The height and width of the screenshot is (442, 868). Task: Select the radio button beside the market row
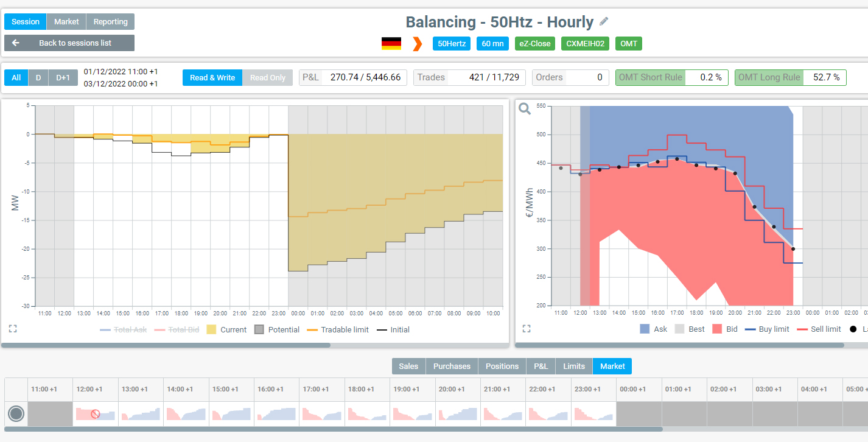click(x=16, y=413)
